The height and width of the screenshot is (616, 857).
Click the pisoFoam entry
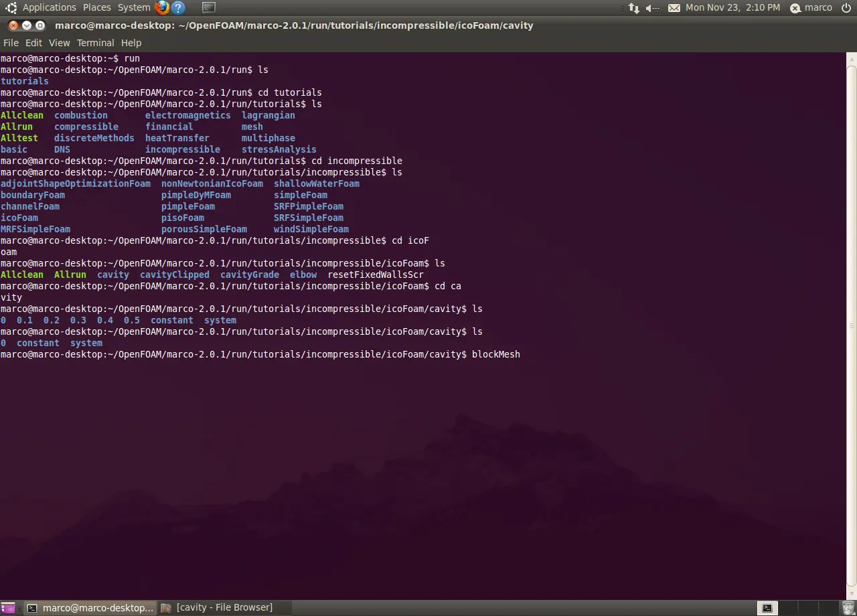tap(183, 218)
